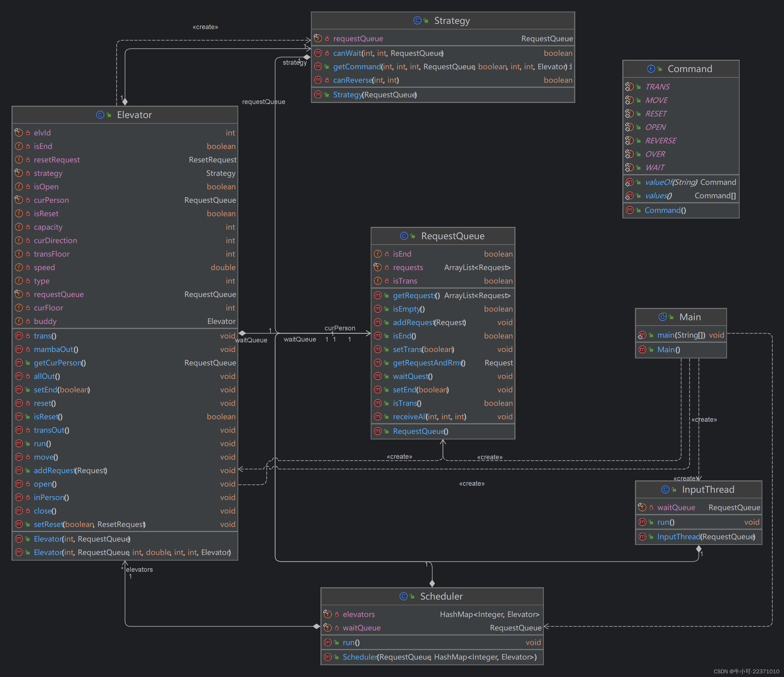Click the field icon of resetRequest in Elevator
This screenshot has width=784, height=677.
click(x=19, y=160)
